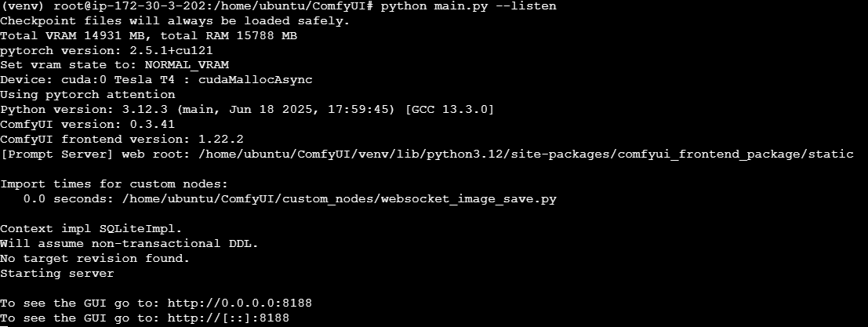Click the Starting server line
868x327 pixels.
tap(57, 274)
